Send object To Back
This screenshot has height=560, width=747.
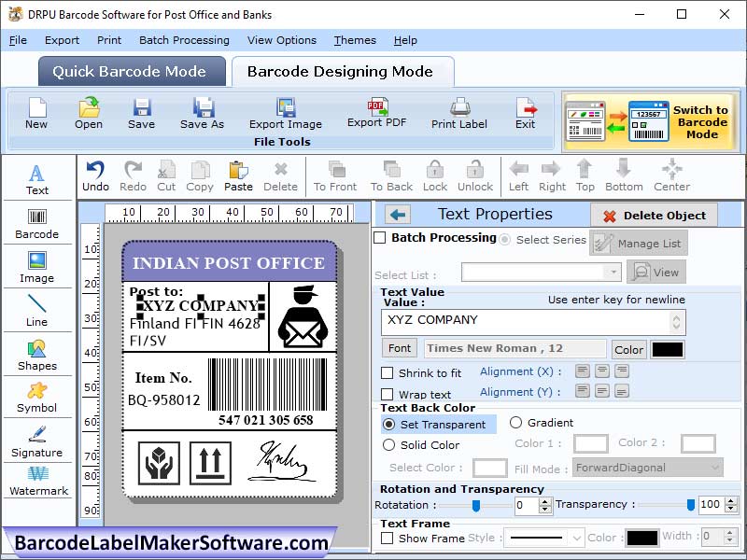(x=391, y=176)
